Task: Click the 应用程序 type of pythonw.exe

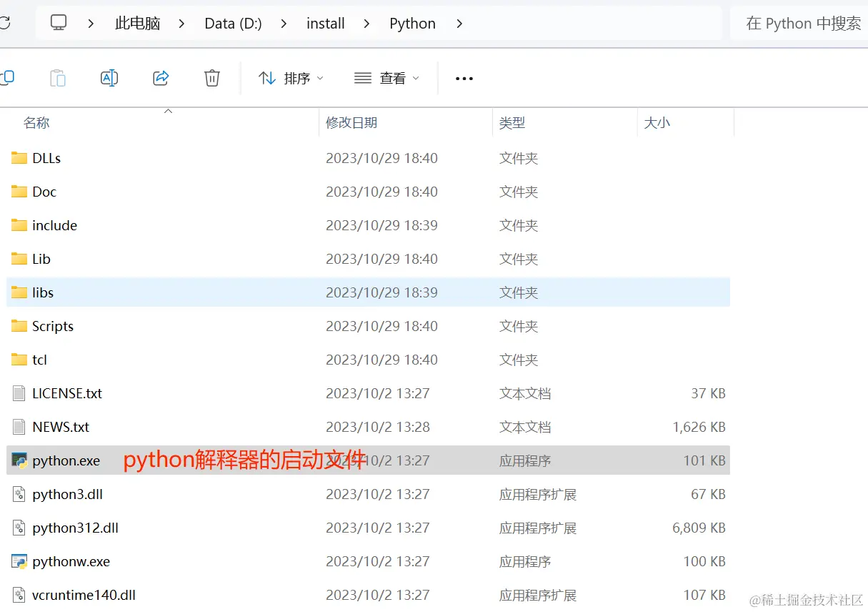Action: click(x=525, y=561)
